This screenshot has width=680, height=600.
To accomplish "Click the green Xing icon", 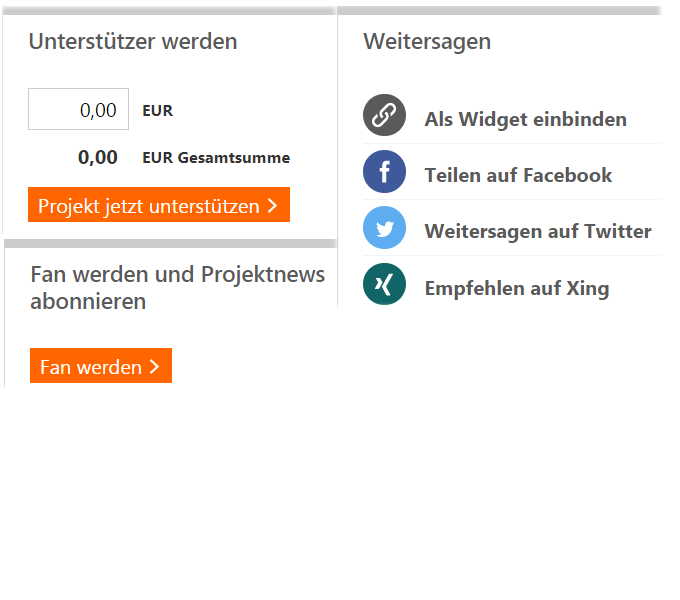I will tap(384, 284).
